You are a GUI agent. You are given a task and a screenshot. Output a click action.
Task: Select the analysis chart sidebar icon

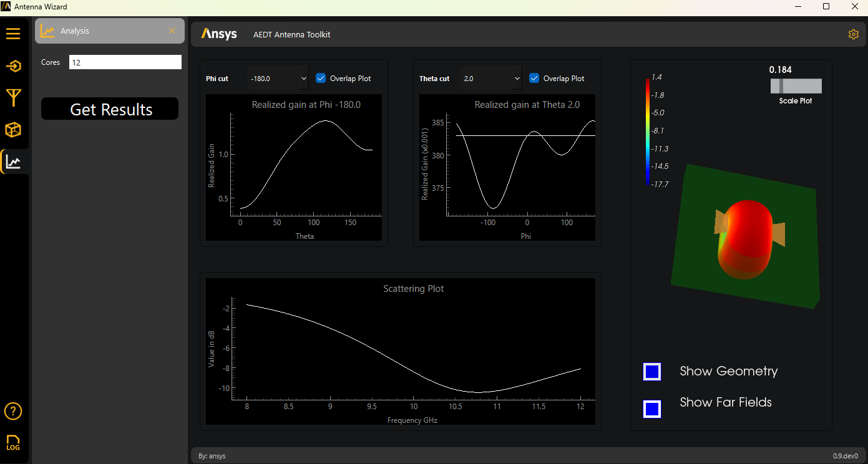pos(13,162)
